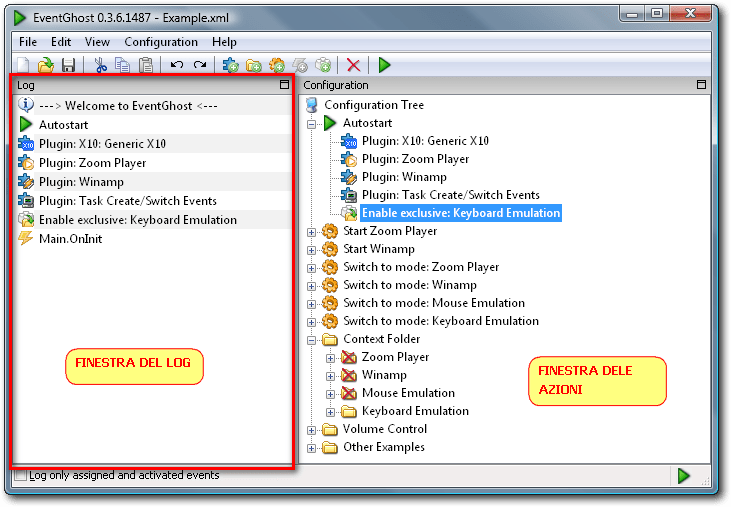Select 'Enable exclusive: Keyboard Emulation' in the tree
The width and height of the screenshot is (731, 507).
pos(461,213)
